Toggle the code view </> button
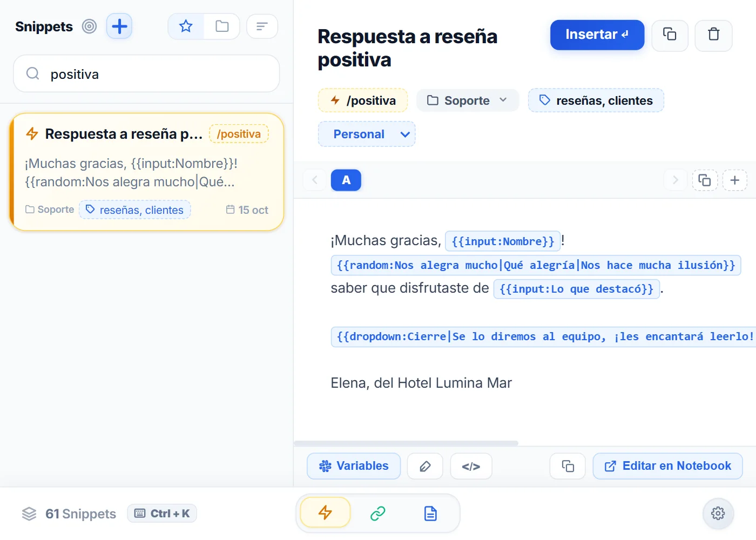 tap(471, 466)
